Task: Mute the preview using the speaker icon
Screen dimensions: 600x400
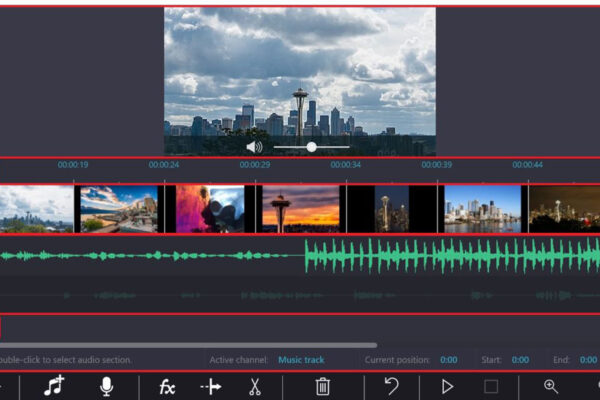Action: coord(254,147)
